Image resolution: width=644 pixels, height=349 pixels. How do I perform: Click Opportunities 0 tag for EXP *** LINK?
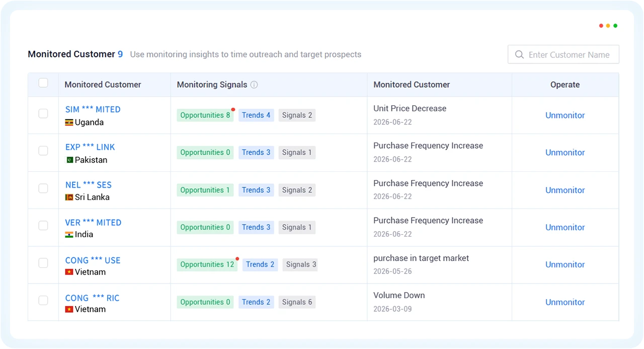point(205,153)
